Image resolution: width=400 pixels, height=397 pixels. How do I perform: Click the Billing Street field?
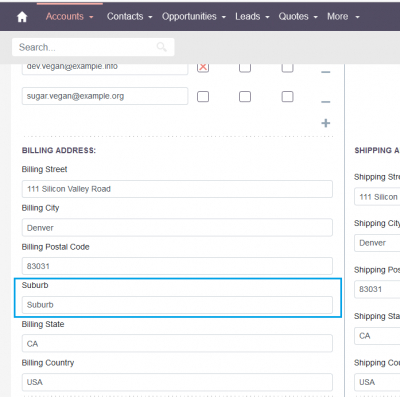pos(177,189)
